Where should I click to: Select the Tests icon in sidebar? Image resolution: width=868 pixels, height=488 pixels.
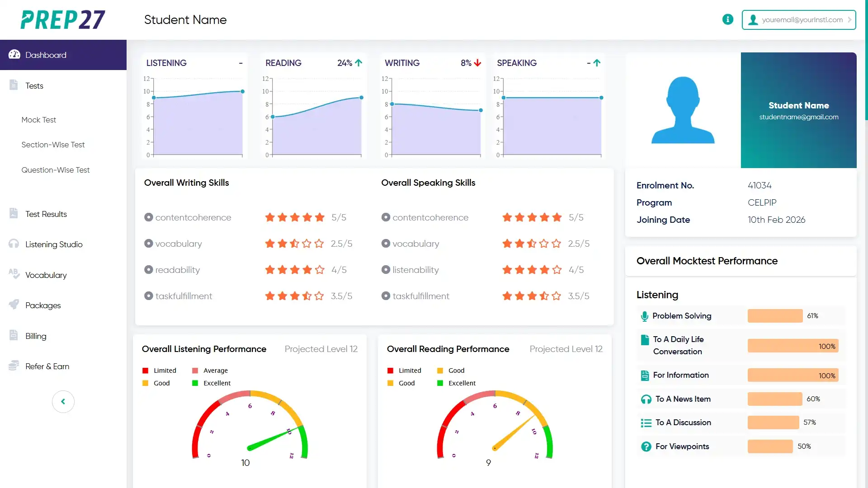pos(13,85)
